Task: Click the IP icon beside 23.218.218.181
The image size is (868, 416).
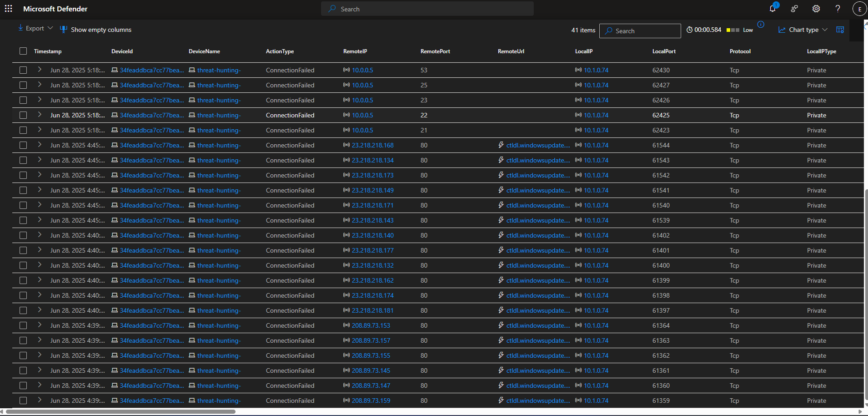Action: coord(346,310)
